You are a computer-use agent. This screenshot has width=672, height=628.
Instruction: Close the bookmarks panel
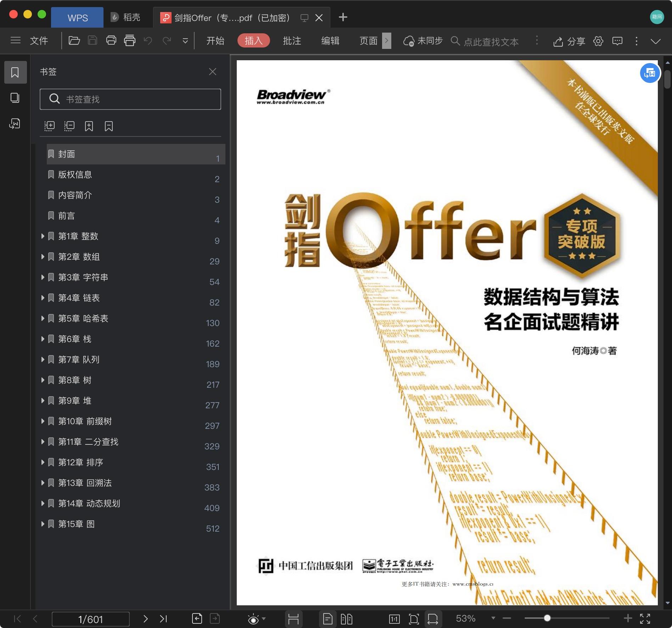(x=213, y=72)
